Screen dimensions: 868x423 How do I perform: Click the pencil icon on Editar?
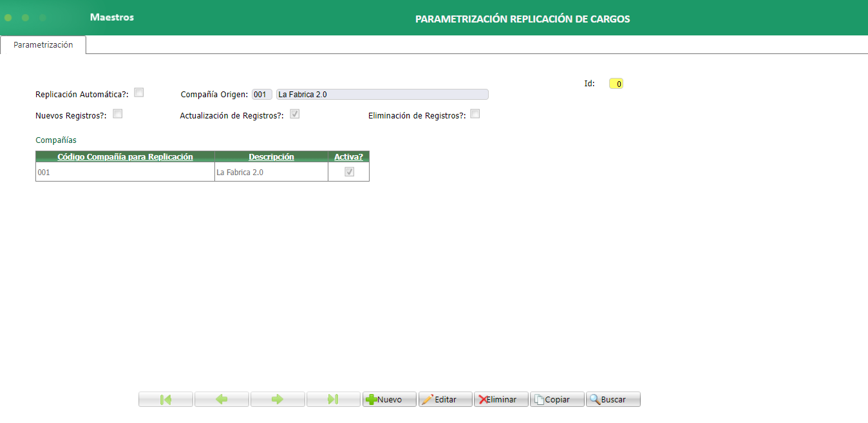(429, 399)
